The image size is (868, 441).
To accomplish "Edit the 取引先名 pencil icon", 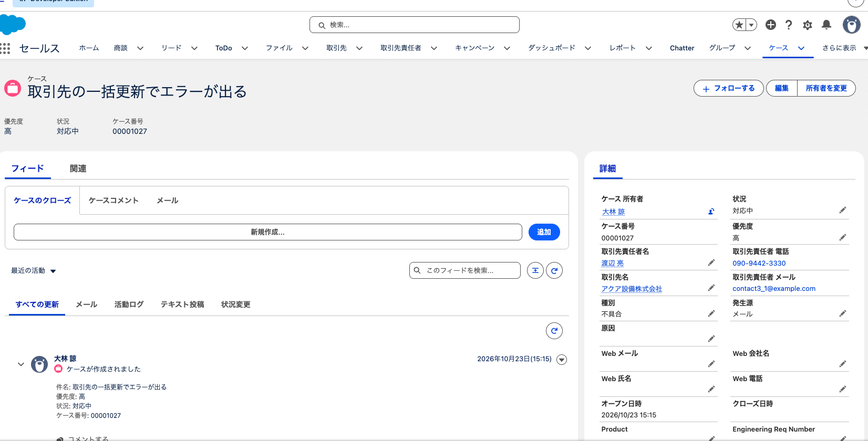I will [711, 288].
